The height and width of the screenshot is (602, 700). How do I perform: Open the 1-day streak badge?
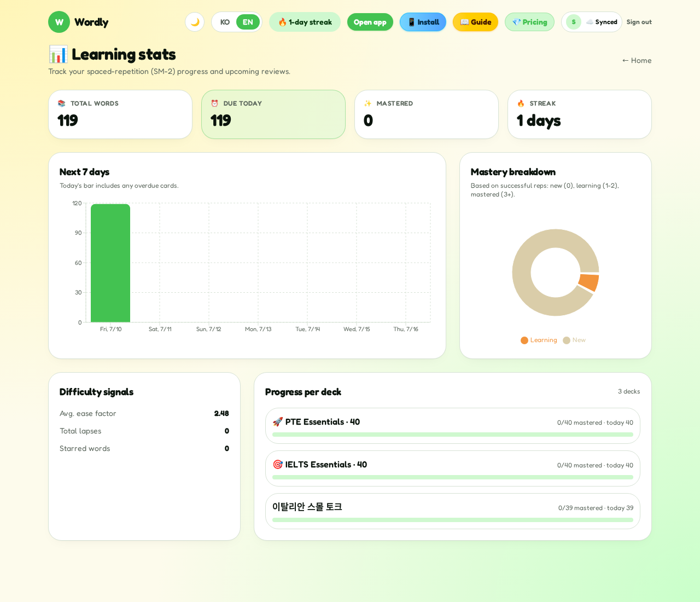305,22
